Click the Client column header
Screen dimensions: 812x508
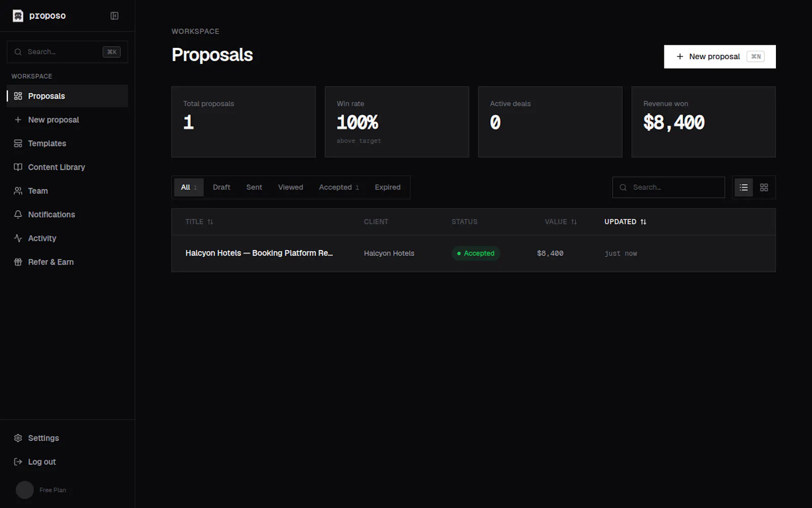376,222
